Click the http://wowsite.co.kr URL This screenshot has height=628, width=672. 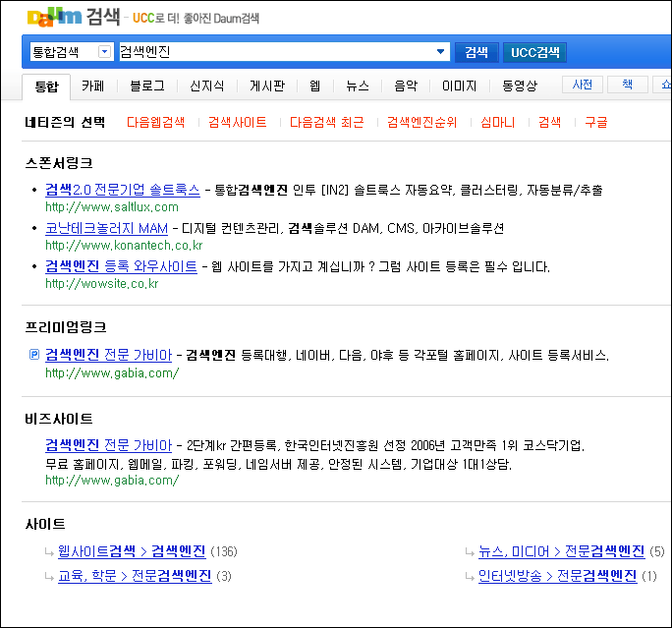point(102,284)
